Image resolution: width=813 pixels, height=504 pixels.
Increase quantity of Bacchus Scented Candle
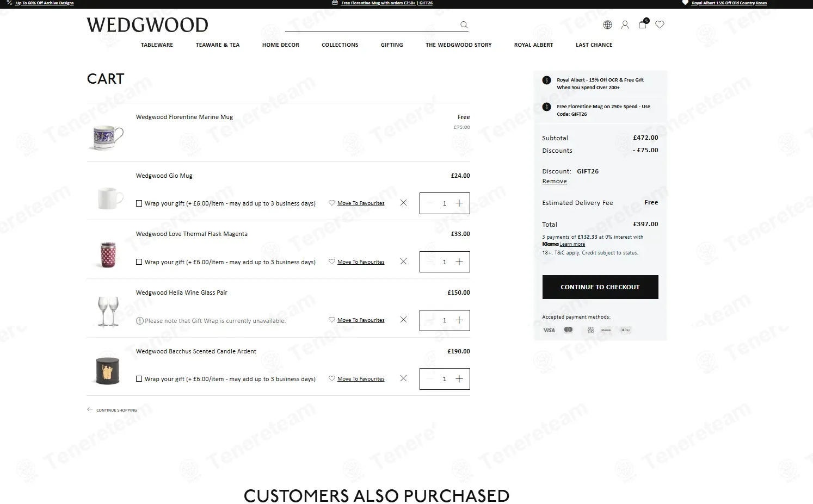tap(459, 379)
